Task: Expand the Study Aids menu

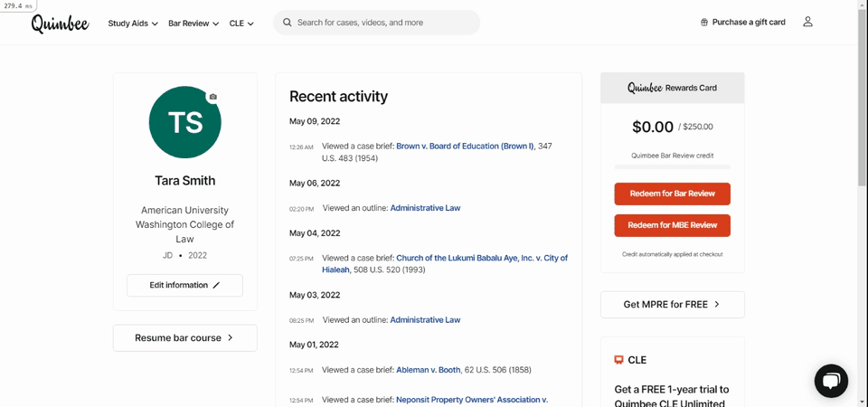Action: [133, 24]
